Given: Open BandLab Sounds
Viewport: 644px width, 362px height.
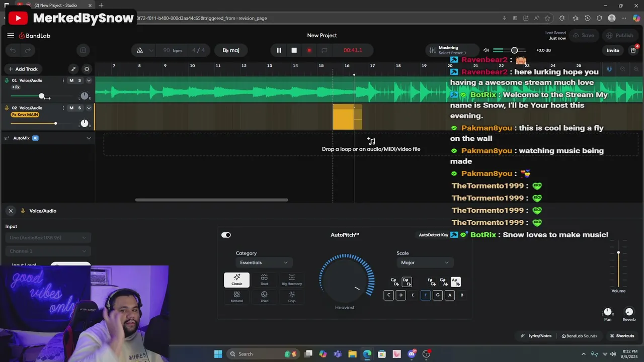Looking at the screenshot, I should [x=579, y=336].
